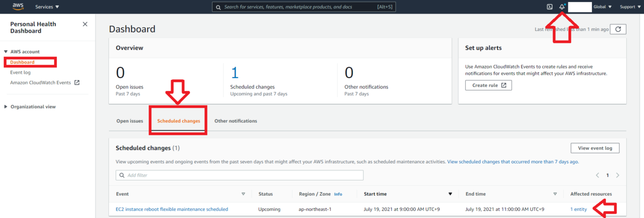Focus the Add filter input field
Screen dimensions: 644x218
(x=239, y=175)
